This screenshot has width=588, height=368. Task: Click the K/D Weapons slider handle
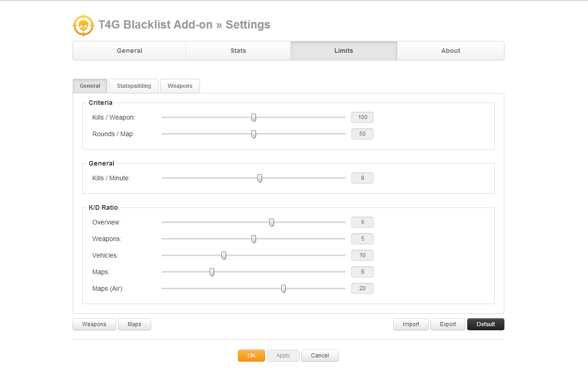[254, 239]
